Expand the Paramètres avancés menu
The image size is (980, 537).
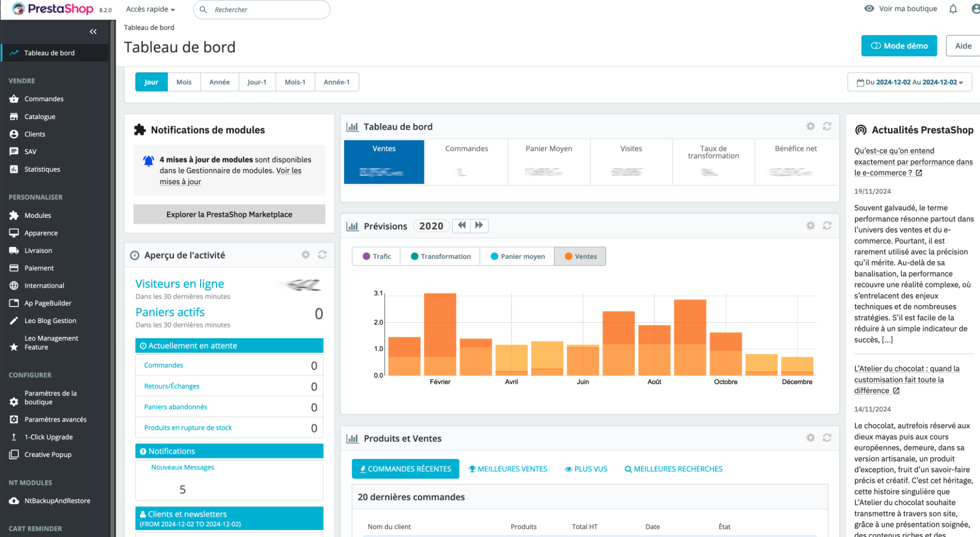tap(55, 420)
